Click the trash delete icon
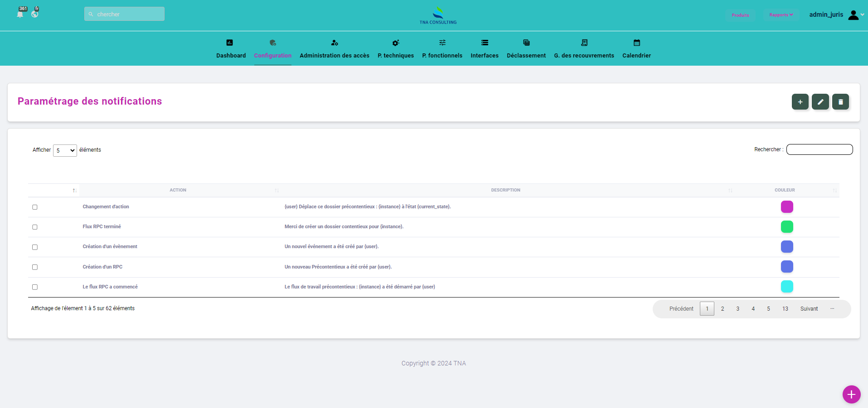This screenshot has height=408, width=868. (840, 102)
